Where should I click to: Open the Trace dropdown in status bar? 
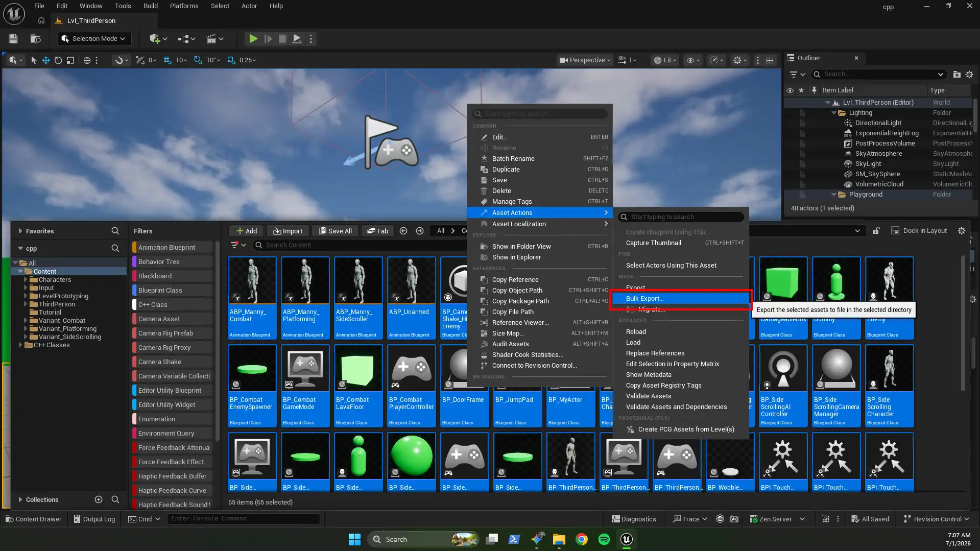click(690, 519)
